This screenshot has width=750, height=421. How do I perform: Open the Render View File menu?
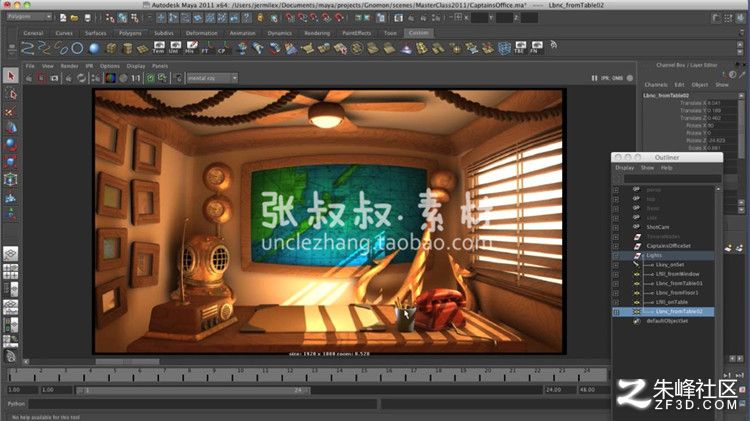coord(30,66)
